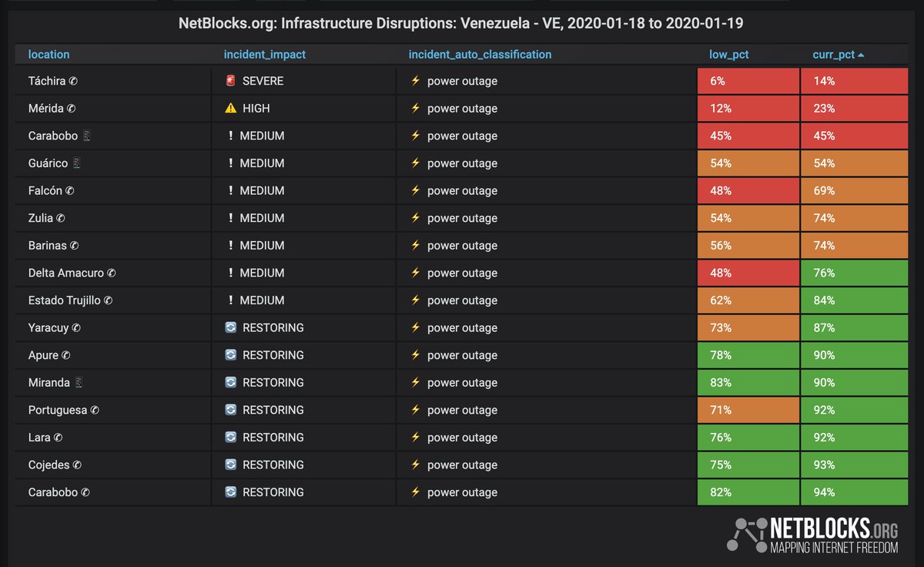The width and height of the screenshot is (924, 567).
Task: Sort by incident_auto_classification column header
Action: pos(480,55)
